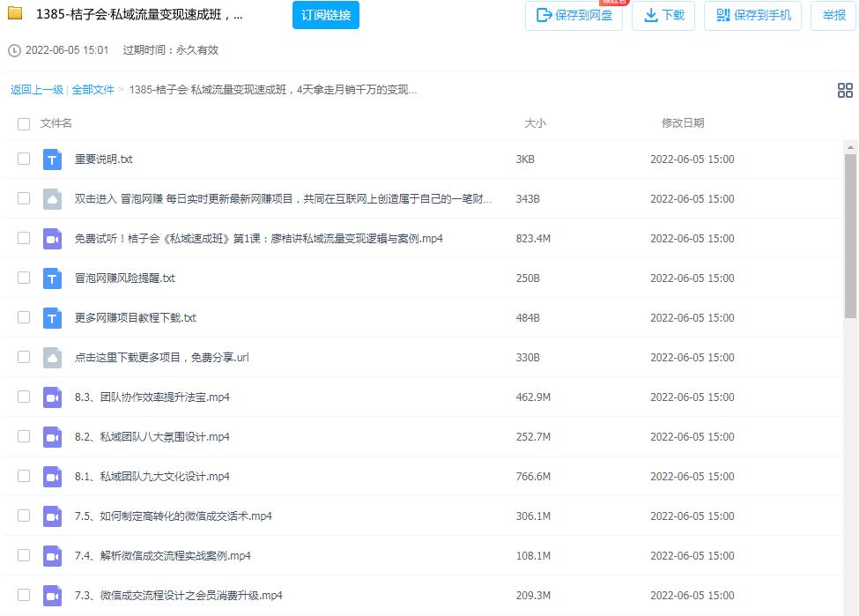The image size is (859, 616).
Task: Check the box for 8.3 团队协作效率提升法宝.mp4
Action: [x=24, y=397]
